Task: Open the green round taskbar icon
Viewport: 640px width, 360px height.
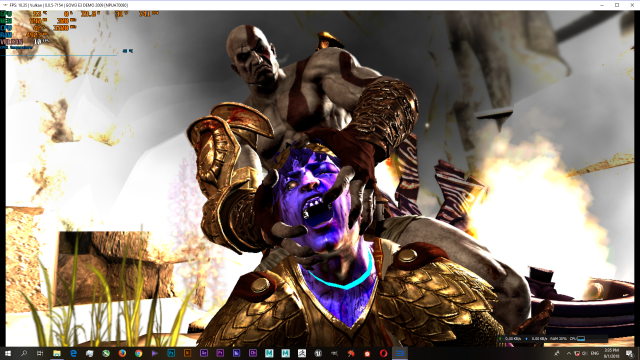Action: 106,353
